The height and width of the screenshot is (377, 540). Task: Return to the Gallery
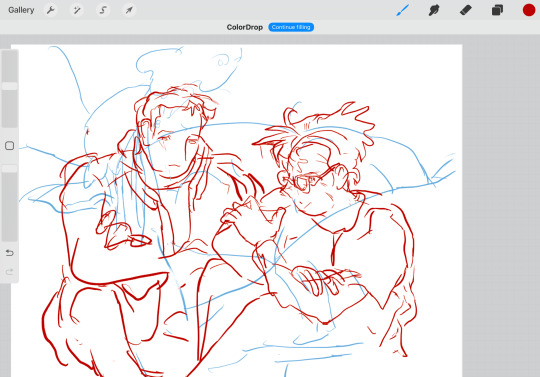pyautogui.click(x=21, y=10)
